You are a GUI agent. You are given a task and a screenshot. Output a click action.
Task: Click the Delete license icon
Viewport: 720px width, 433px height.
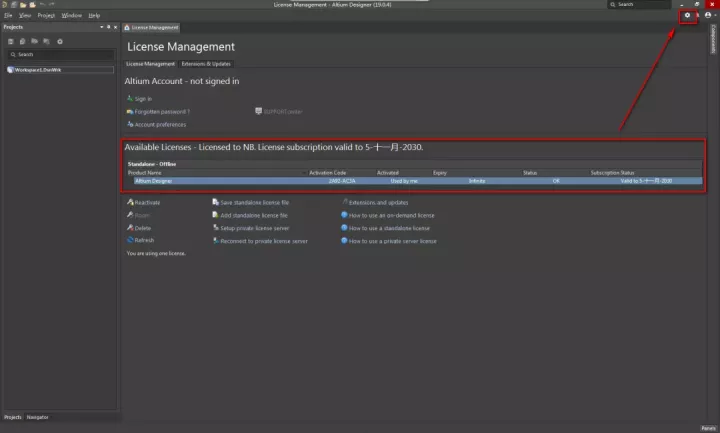130,227
